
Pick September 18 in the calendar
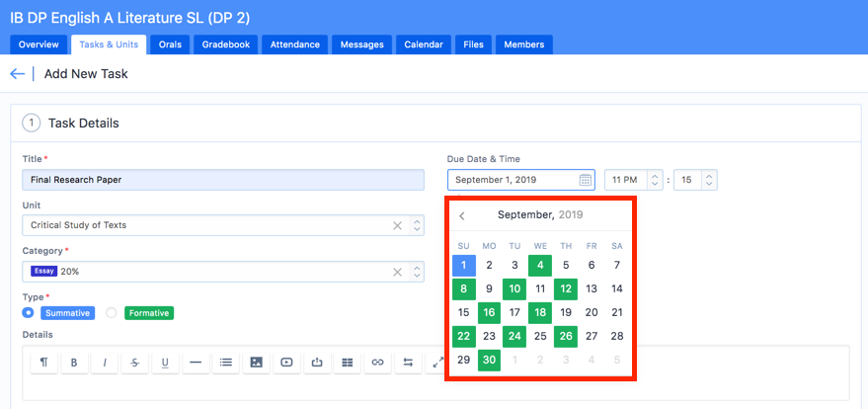[540, 312]
